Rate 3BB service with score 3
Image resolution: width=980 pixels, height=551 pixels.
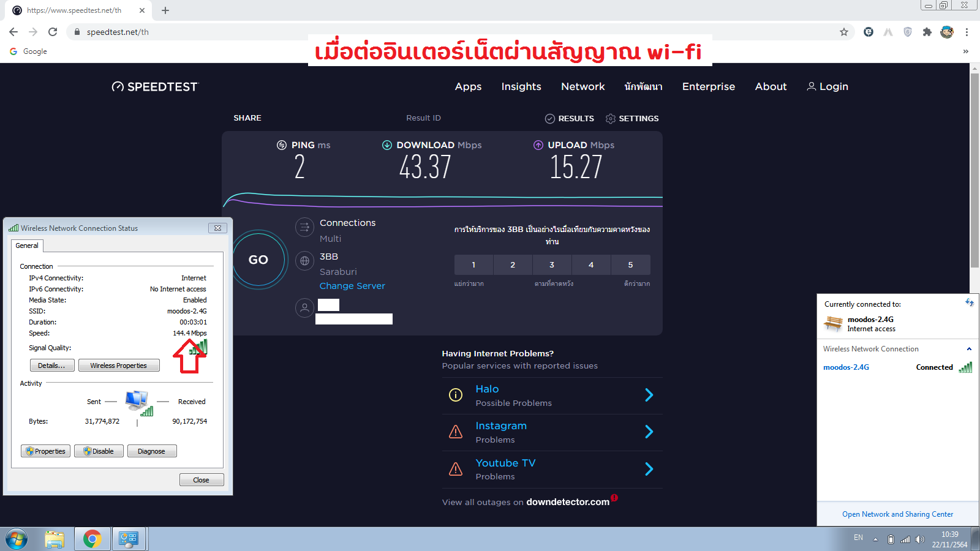tap(552, 265)
